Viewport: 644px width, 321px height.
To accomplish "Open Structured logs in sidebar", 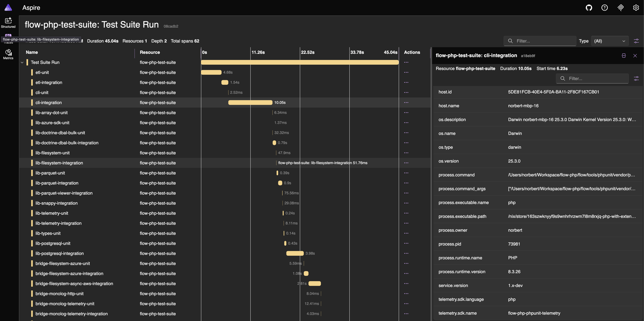I will [8, 22].
